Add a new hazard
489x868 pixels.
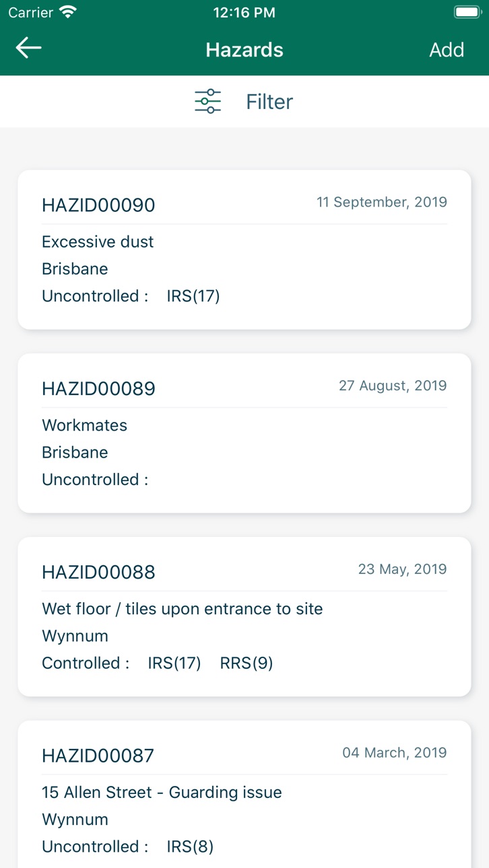point(447,50)
